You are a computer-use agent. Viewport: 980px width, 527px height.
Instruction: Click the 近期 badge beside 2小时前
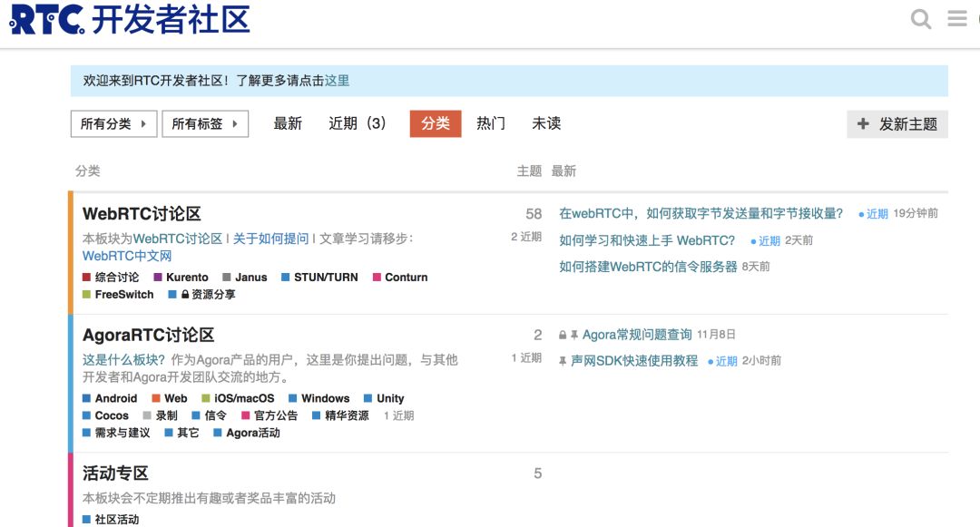[x=722, y=362]
